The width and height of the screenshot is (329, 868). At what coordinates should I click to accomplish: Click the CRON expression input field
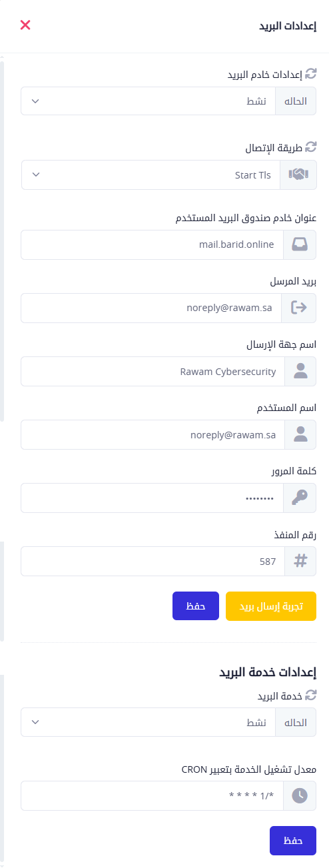click(x=153, y=795)
